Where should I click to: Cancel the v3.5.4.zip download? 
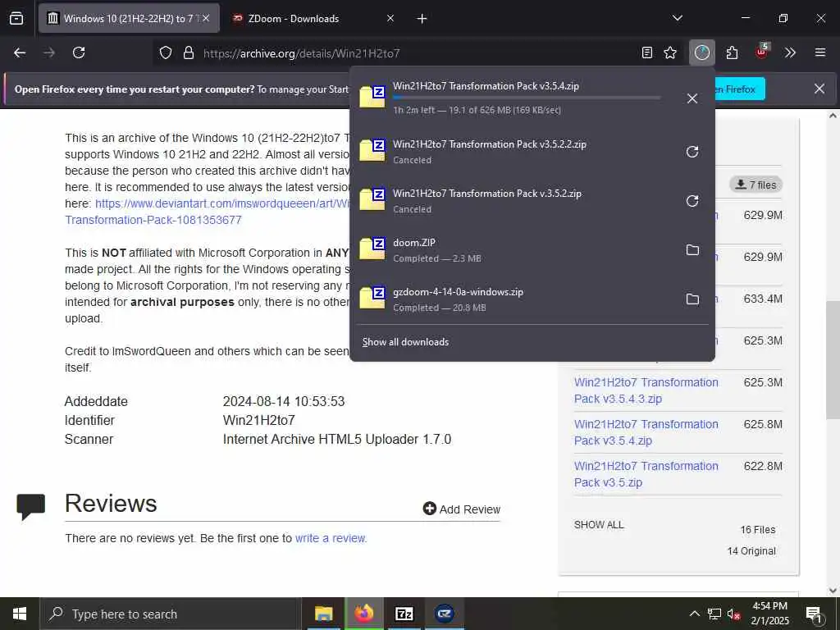(x=692, y=98)
